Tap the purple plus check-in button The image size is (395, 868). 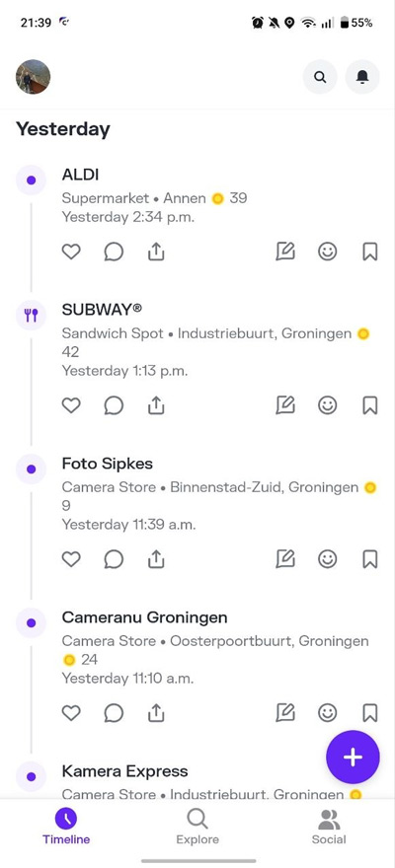point(353,757)
